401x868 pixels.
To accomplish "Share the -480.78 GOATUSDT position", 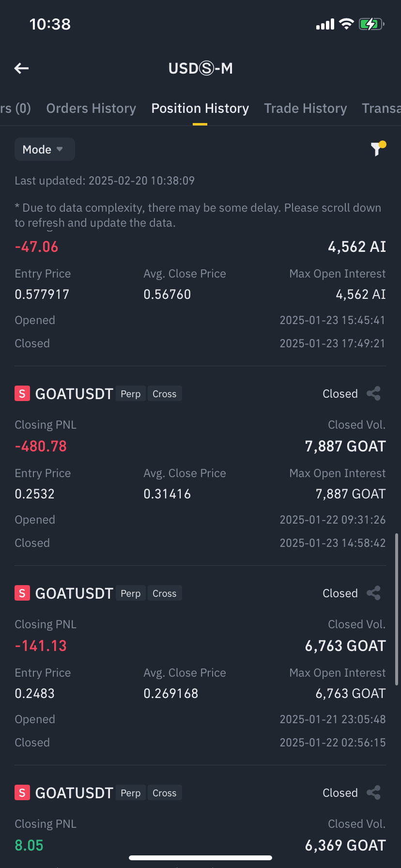I will point(373,393).
